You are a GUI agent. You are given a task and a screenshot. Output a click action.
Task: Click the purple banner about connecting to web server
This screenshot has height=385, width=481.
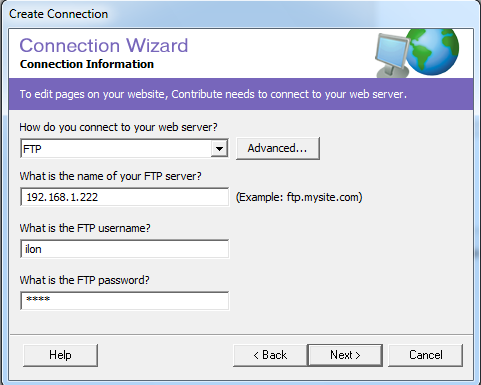pyautogui.click(x=241, y=94)
